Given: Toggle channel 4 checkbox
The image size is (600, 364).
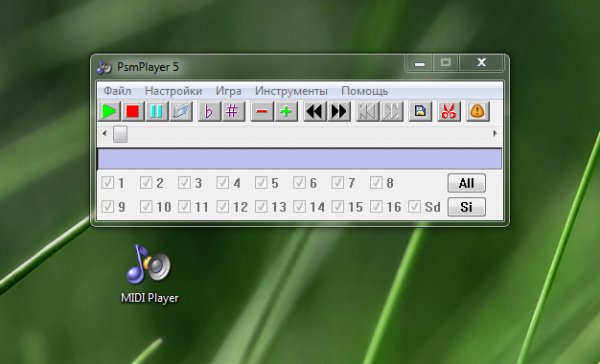Looking at the screenshot, I should [x=222, y=183].
